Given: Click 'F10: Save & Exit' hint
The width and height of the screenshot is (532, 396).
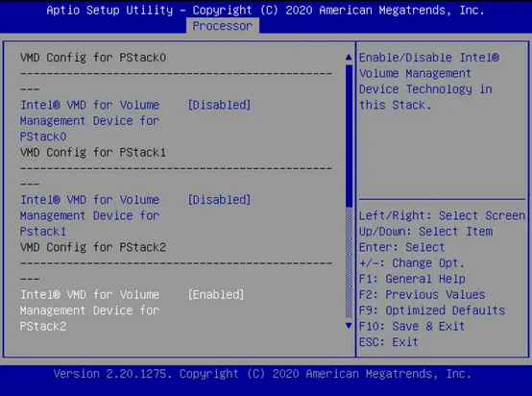Looking at the screenshot, I should (x=412, y=326).
